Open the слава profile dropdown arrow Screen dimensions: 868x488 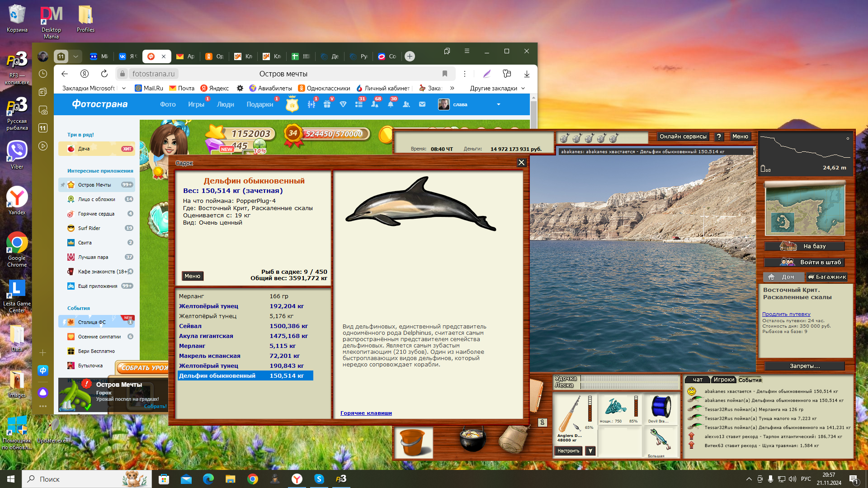499,104
